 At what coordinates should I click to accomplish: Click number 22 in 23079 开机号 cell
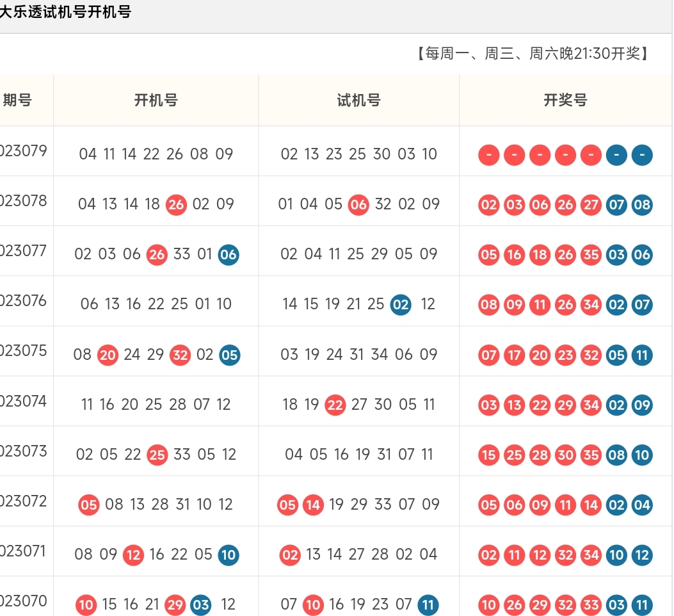click(x=151, y=154)
